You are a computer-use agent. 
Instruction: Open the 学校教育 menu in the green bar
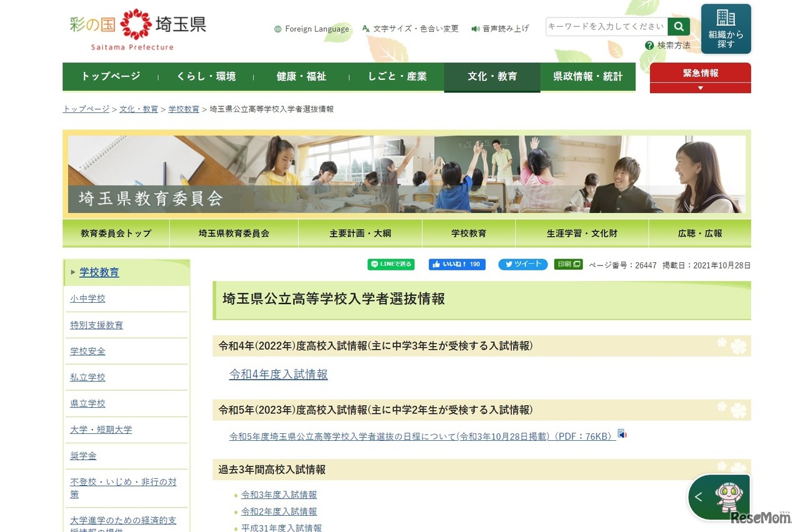coord(468,232)
